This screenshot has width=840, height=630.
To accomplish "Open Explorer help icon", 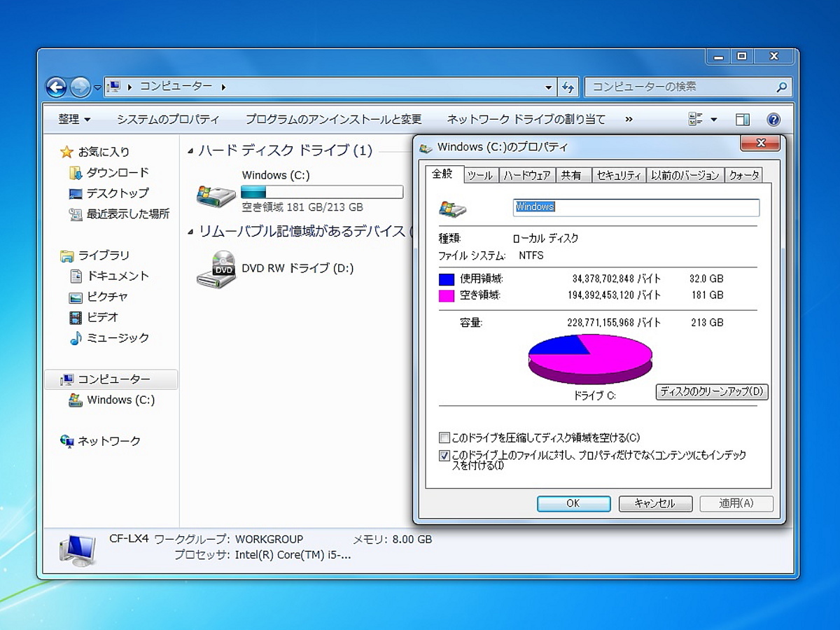I will 773,120.
